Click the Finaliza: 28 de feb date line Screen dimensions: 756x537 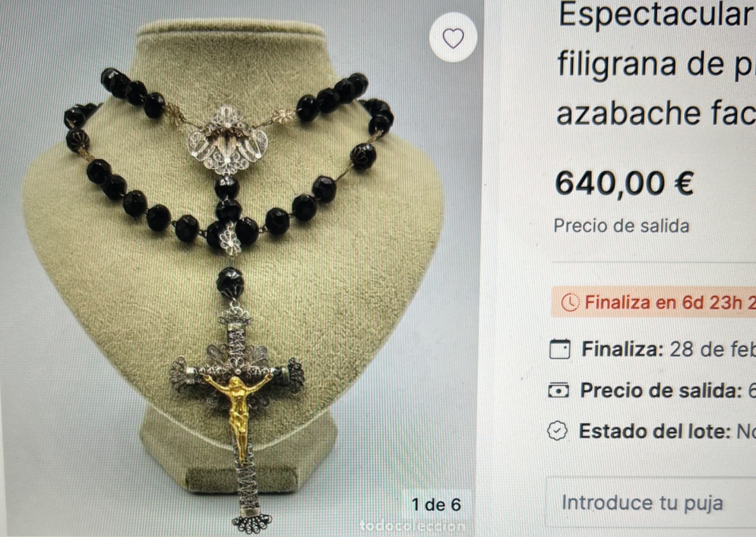click(669, 349)
